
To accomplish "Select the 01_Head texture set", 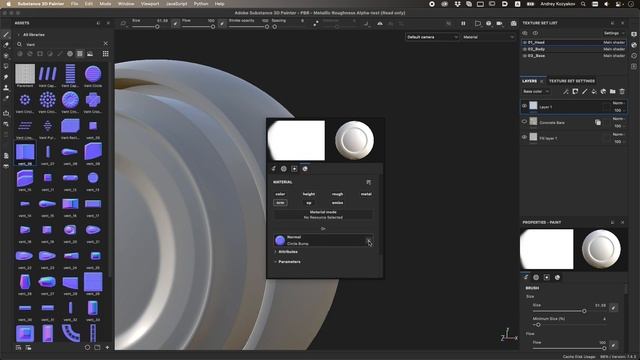I will click(x=574, y=42).
